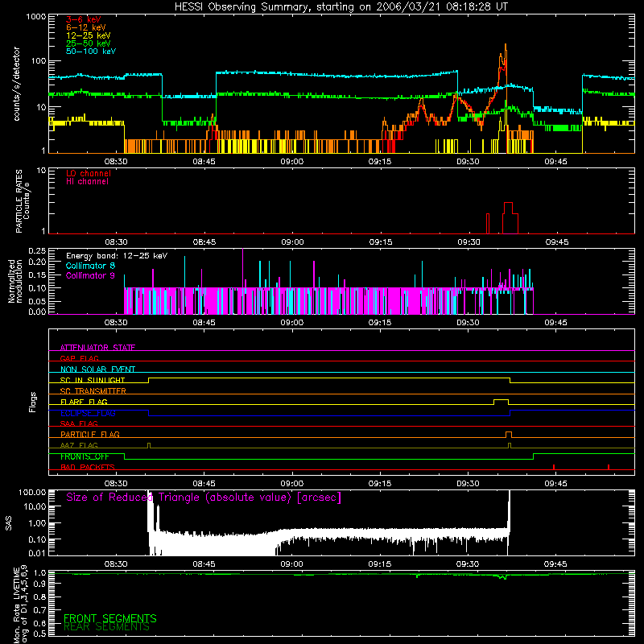Image resolution: width=644 pixels, height=644 pixels.
Task: Select the '6-12 keV' legend label
Action: point(86,27)
